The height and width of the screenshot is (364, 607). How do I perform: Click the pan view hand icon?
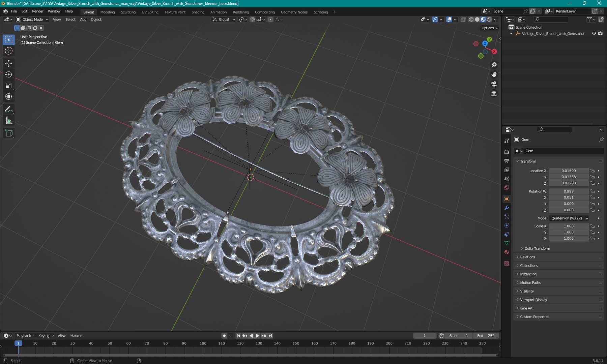[494, 74]
